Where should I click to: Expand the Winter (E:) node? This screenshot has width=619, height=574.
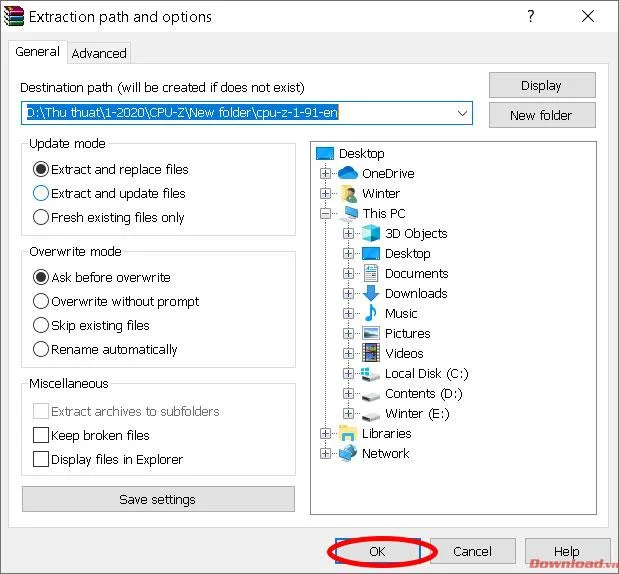pyautogui.click(x=348, y=414)
